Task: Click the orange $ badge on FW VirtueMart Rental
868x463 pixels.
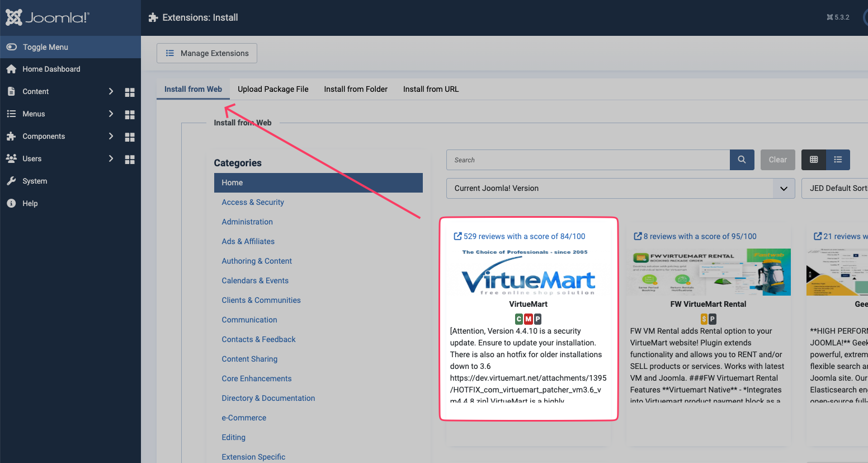Action: [704, 319]
